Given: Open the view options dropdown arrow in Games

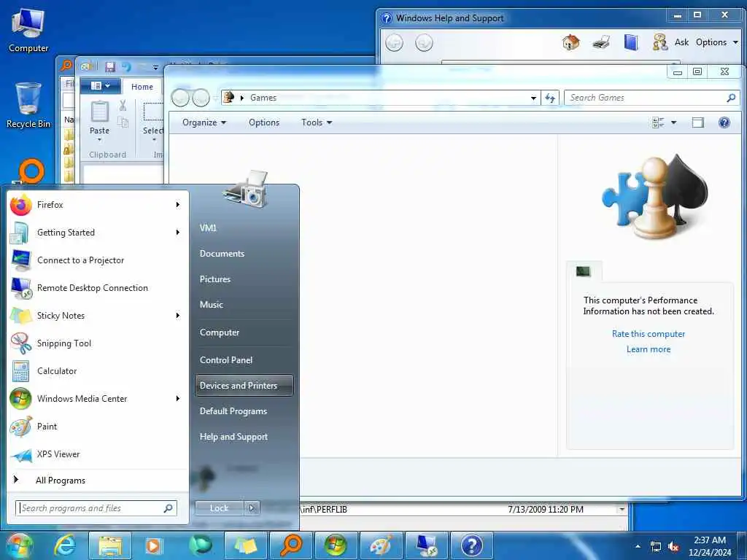Looking at the screenshot, I should pyautogui.click(x=673, y=122).
